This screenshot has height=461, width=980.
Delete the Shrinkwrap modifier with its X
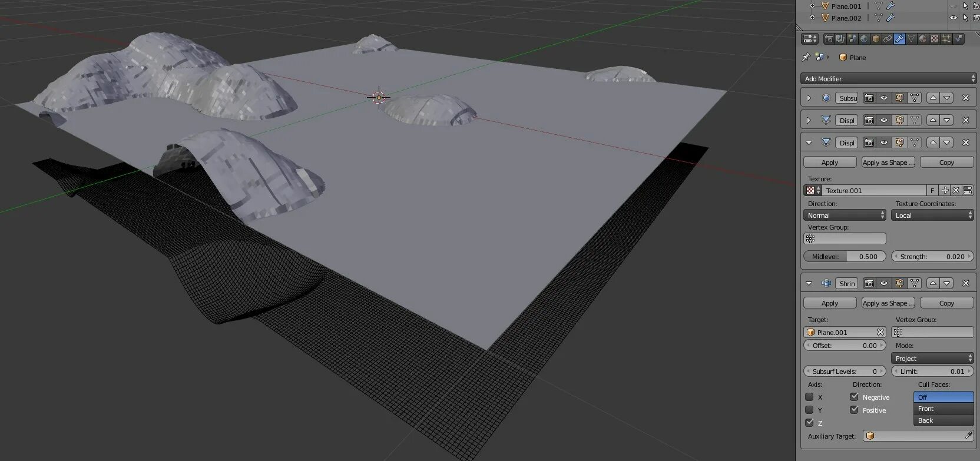(966, 283)
